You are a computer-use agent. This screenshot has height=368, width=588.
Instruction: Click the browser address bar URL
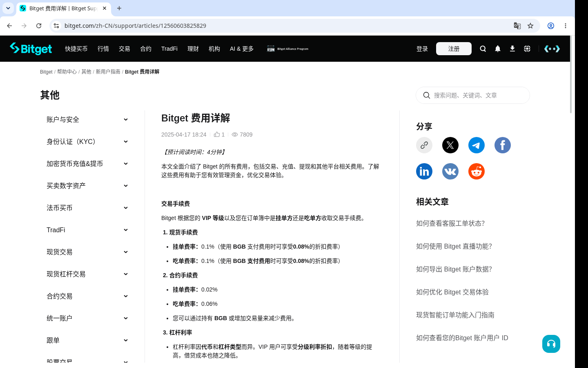(135, 26)
